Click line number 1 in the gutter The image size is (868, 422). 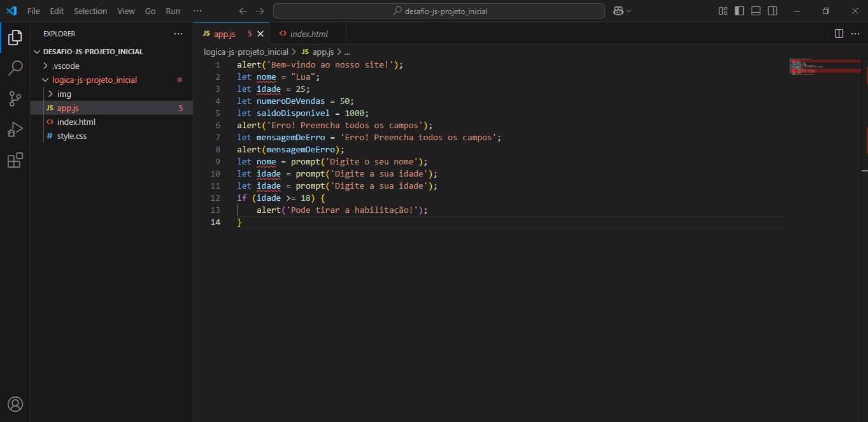218,64
